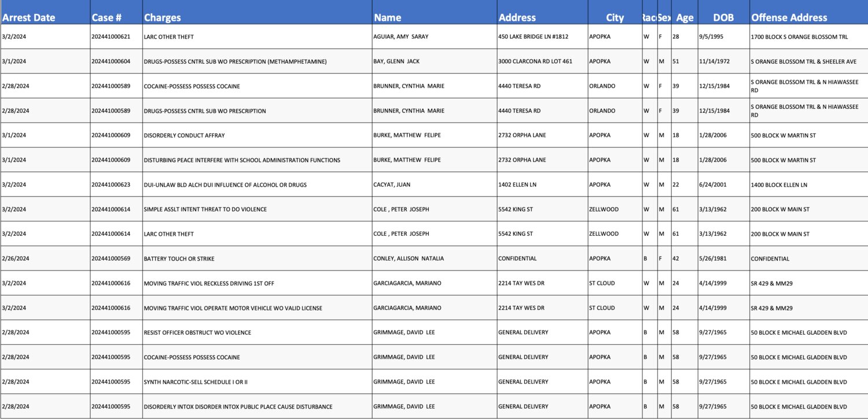The width and height of the screenshot is (868, 420).
Task: Click the name BAY, GLENN JACK
Action: pyautogui.click(x=396, y=61)
